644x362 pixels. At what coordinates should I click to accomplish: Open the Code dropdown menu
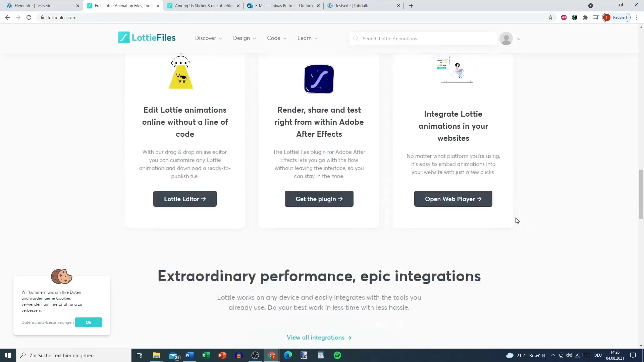coord(277,38)
